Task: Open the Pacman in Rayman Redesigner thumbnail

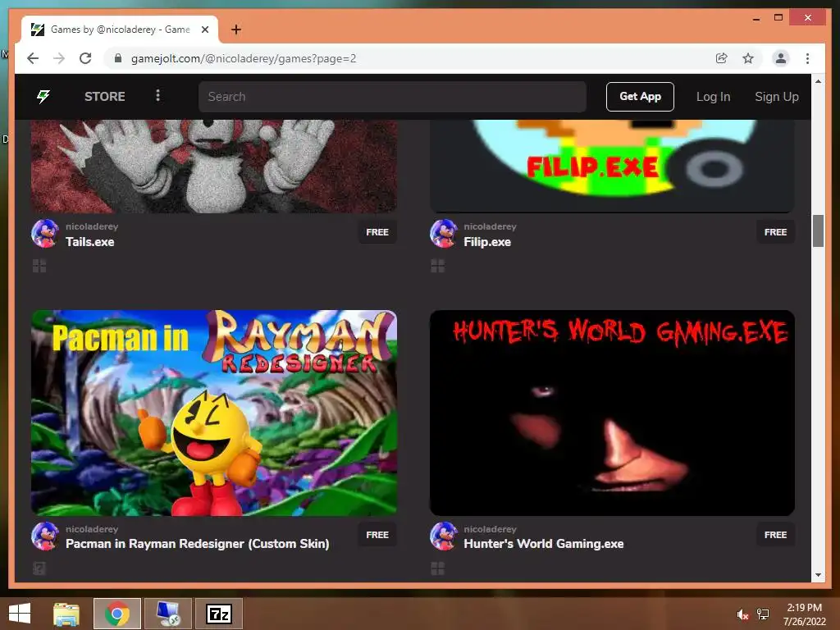Action: point(214,413)
